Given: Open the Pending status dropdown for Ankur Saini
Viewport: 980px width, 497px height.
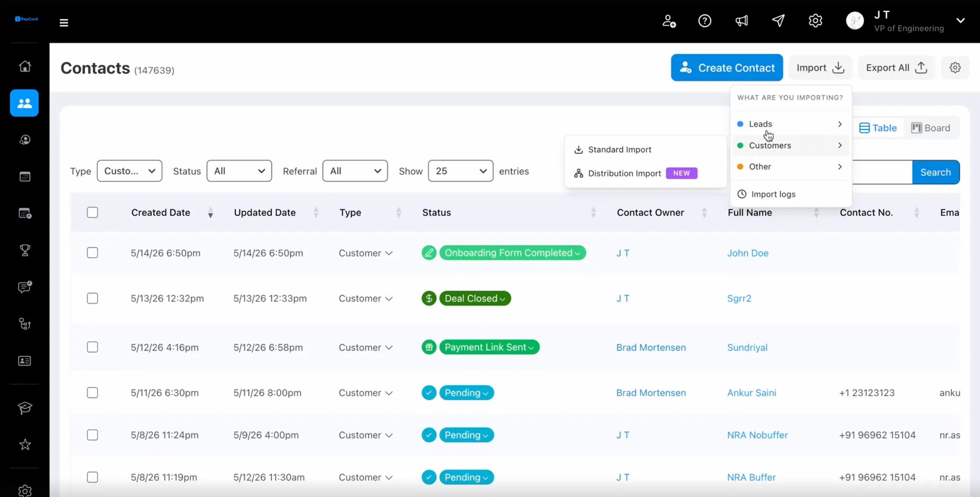Looking at the screenshot, I should pos(466,393).
